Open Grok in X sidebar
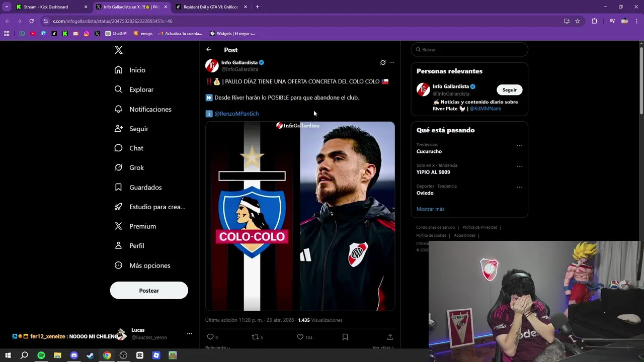644x362 pixels. (x=129, y=167)
